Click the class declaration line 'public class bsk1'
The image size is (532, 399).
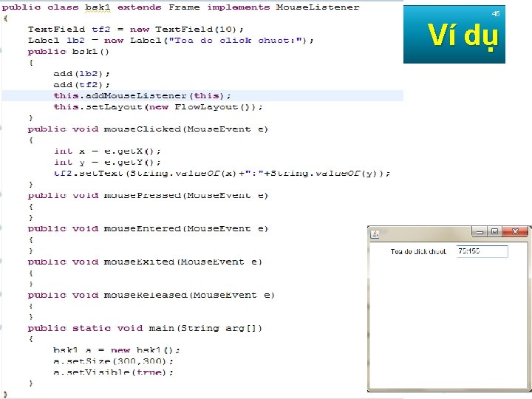(x=180, y=7)
